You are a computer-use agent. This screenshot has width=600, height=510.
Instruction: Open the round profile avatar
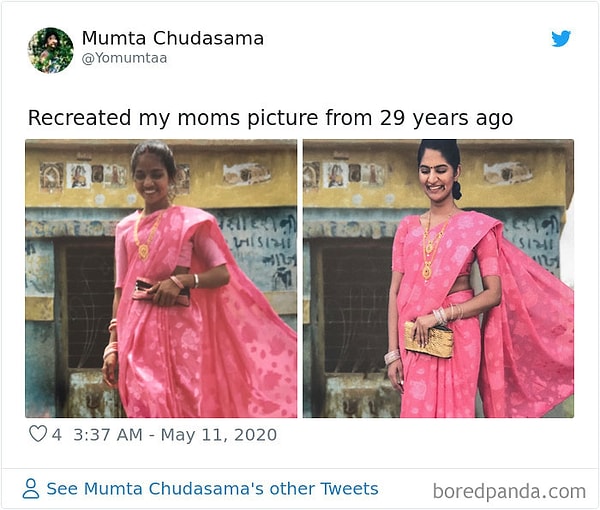(50, 49)
